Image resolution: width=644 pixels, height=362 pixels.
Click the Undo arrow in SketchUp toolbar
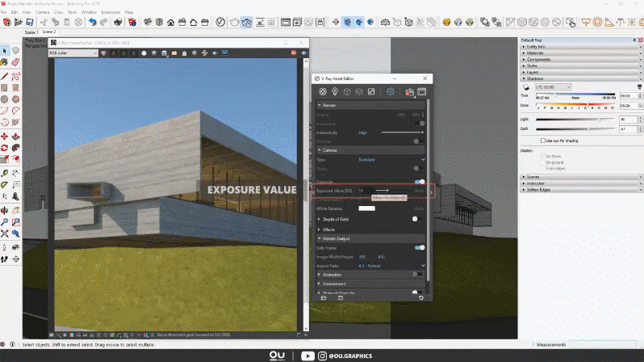pos(93,23)
